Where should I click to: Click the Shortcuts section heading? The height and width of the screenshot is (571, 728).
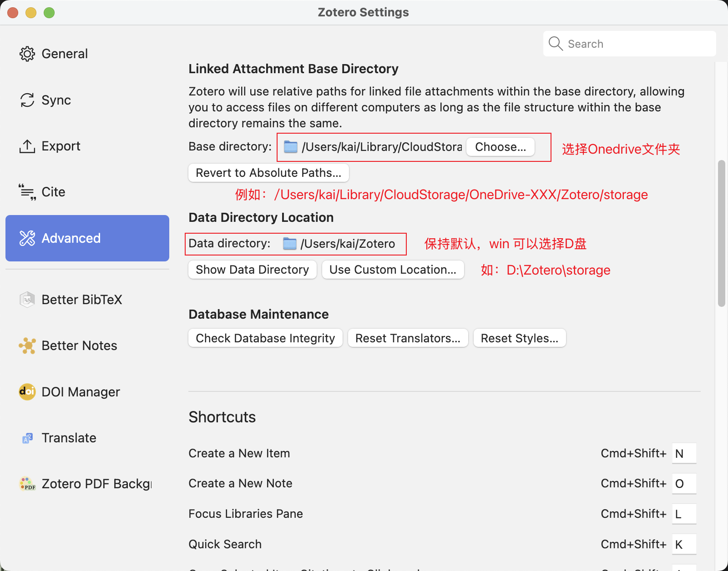coord(222,417)
